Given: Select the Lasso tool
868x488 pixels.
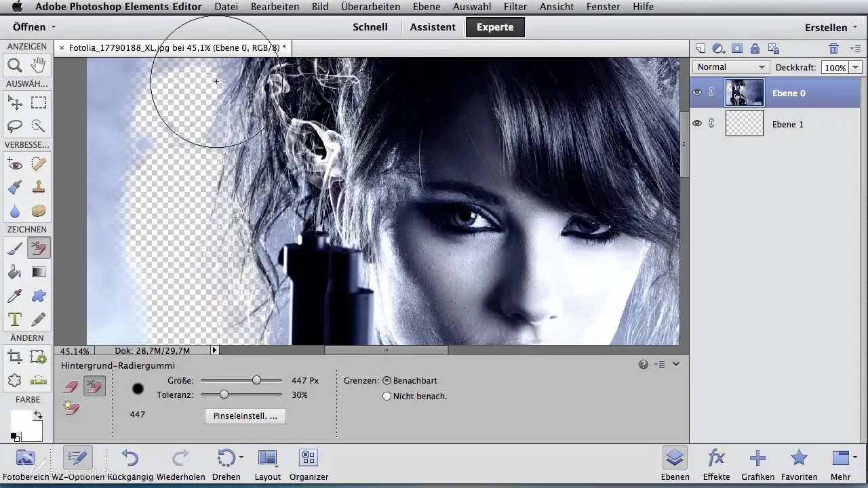Looking at the screenshot, I should pyautogui.click(x=14, y=126).
